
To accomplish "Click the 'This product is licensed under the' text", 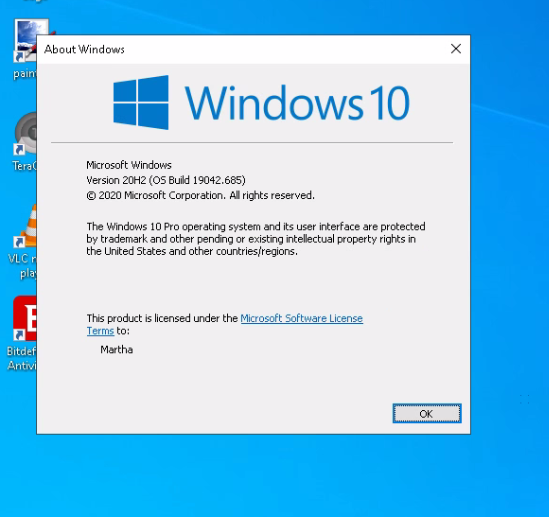I will click(x=162, y=318).
